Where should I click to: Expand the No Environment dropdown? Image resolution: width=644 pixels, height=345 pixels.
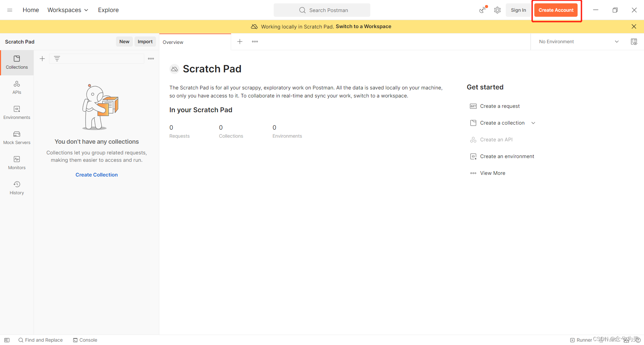[579, 42]
